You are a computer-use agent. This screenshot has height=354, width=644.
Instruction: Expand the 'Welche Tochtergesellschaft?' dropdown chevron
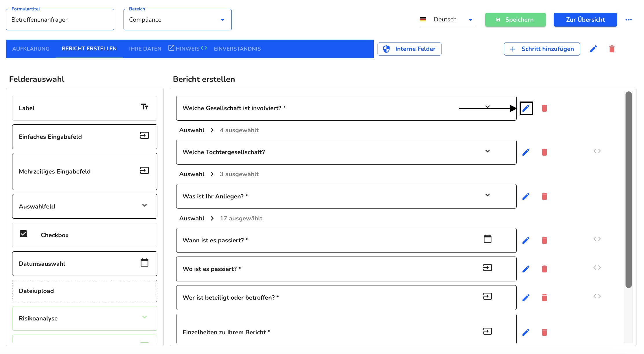(x=487, y=151)
